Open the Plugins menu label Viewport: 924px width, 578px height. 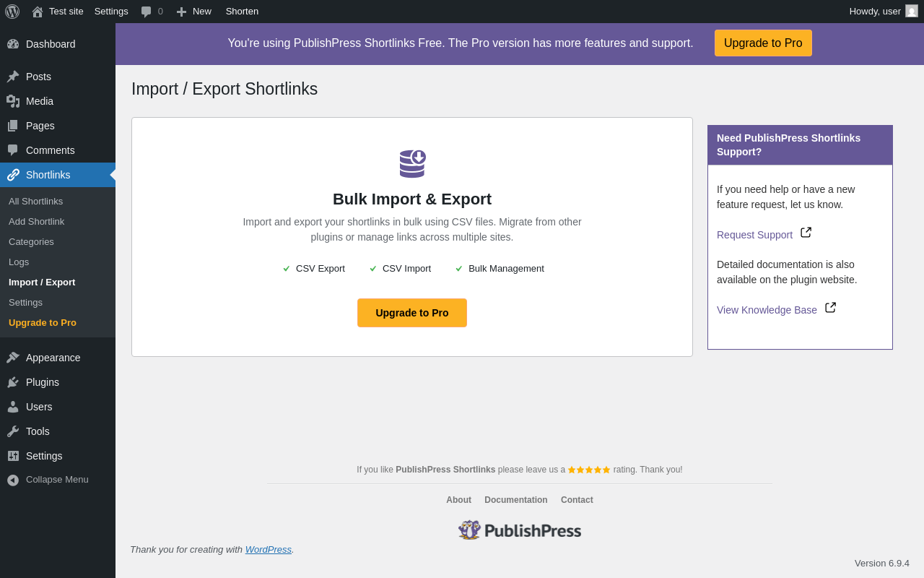tap(43, 382)
